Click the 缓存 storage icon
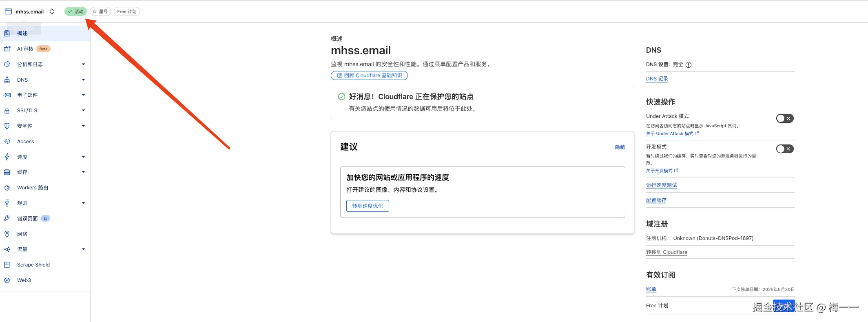The height and width of the screenshot is (322, 868). click(7, 172)
